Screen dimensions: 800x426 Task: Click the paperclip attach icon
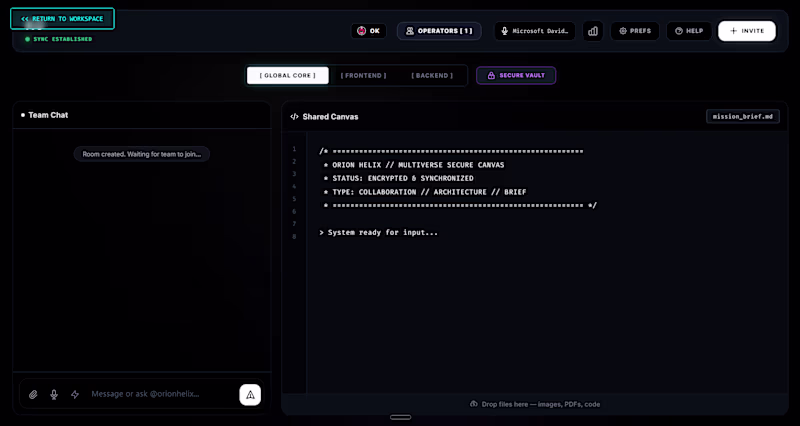tap(33, 394)
